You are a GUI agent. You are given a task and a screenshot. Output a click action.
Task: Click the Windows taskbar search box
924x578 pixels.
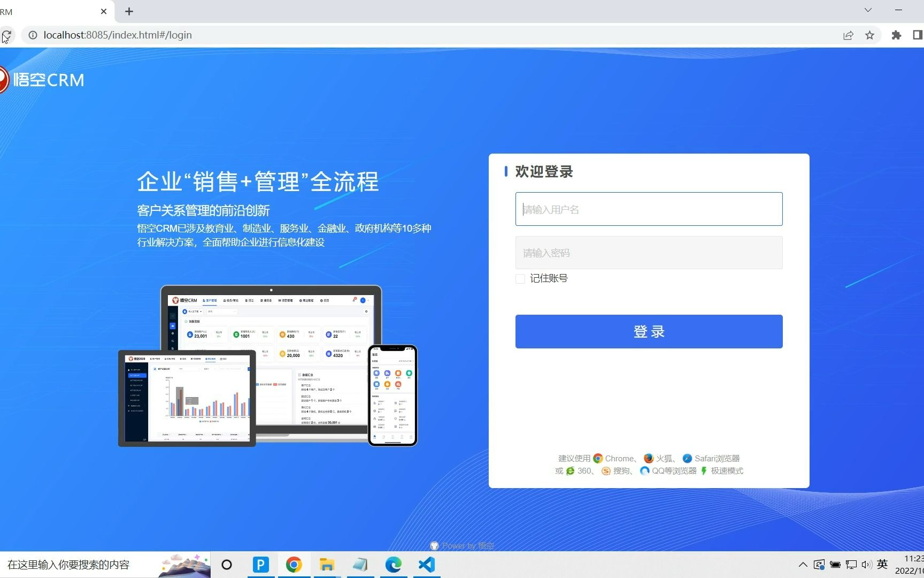pos(105,565)
